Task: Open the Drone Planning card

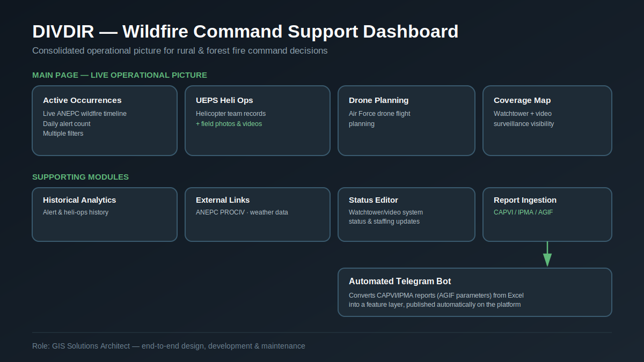Action: coord(406,121)
